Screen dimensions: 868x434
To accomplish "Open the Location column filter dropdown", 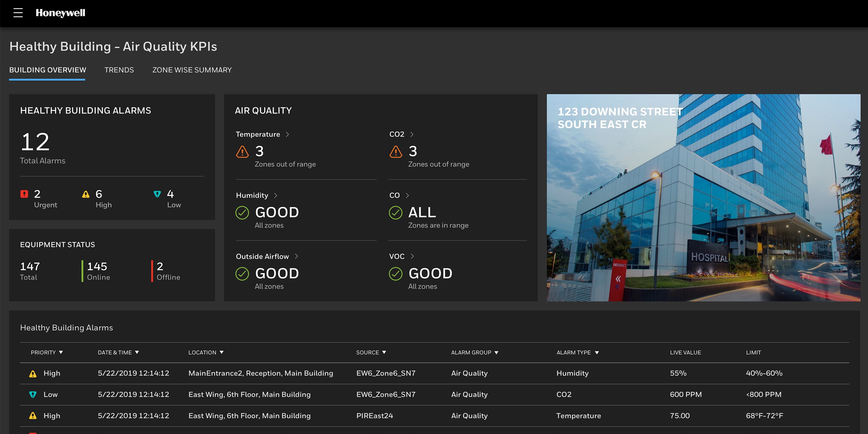I will pos(222,352).
